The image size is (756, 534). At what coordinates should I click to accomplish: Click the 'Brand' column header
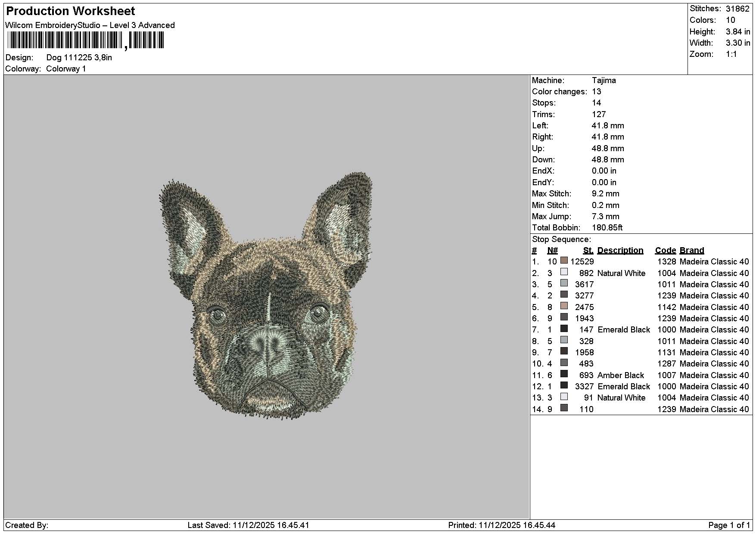coord(692,251)
